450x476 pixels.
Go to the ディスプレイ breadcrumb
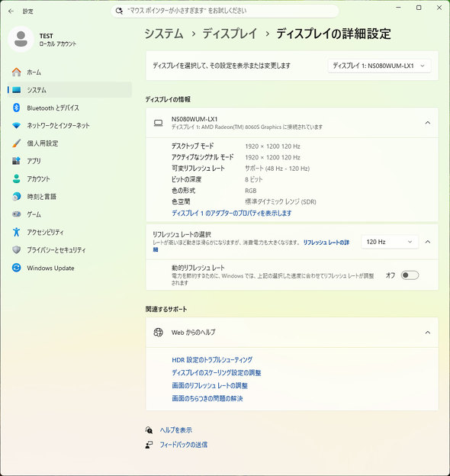pos(230,34)
